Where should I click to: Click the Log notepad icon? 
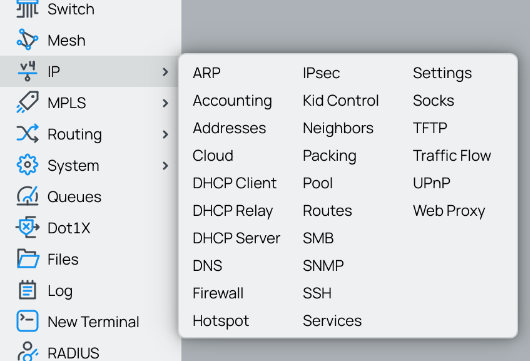27,290
